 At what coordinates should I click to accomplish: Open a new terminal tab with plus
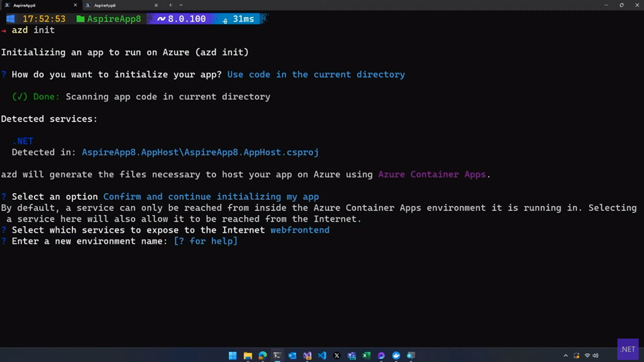[x=170, y=5]
